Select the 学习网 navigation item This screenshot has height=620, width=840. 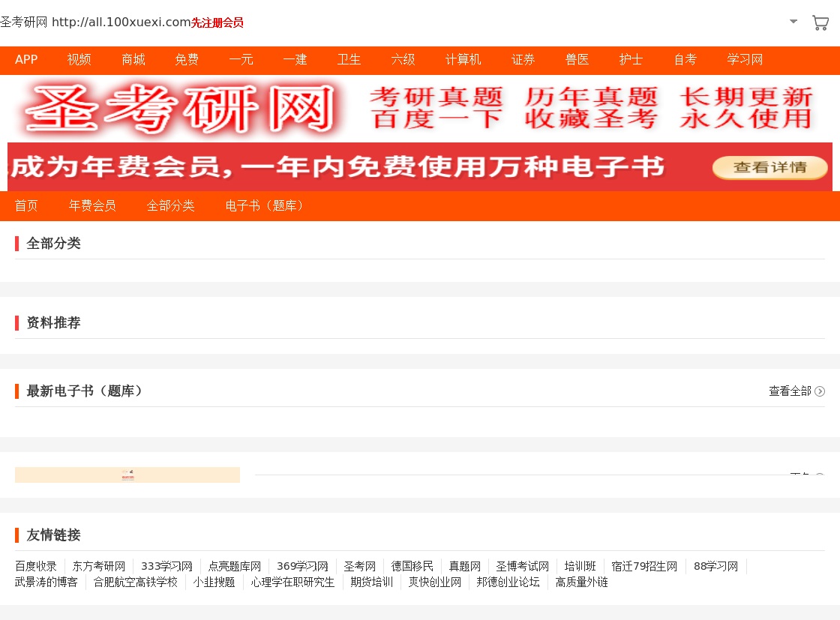(745, 60)
